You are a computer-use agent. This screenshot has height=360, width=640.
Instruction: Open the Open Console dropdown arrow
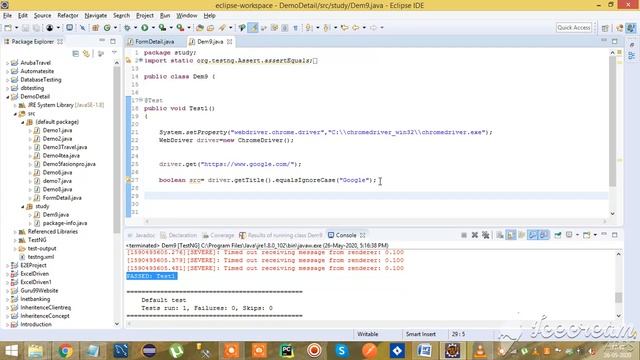point(595,235)
